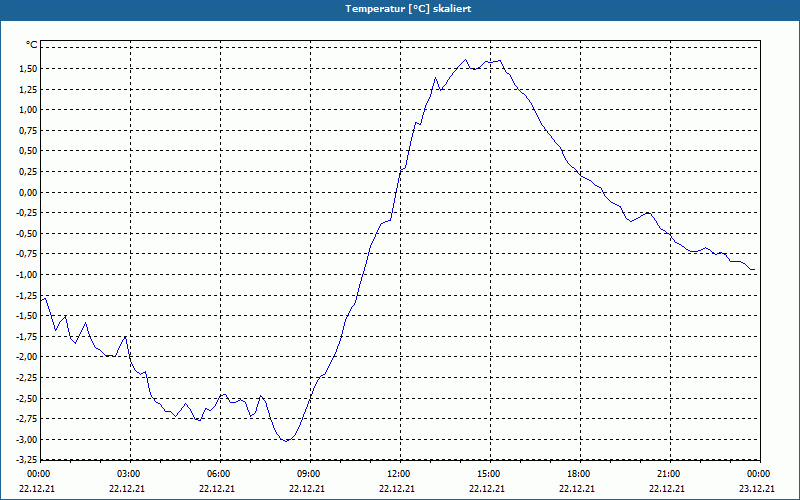
Task: Click the 15:00 time label
Action: point(490,474)
